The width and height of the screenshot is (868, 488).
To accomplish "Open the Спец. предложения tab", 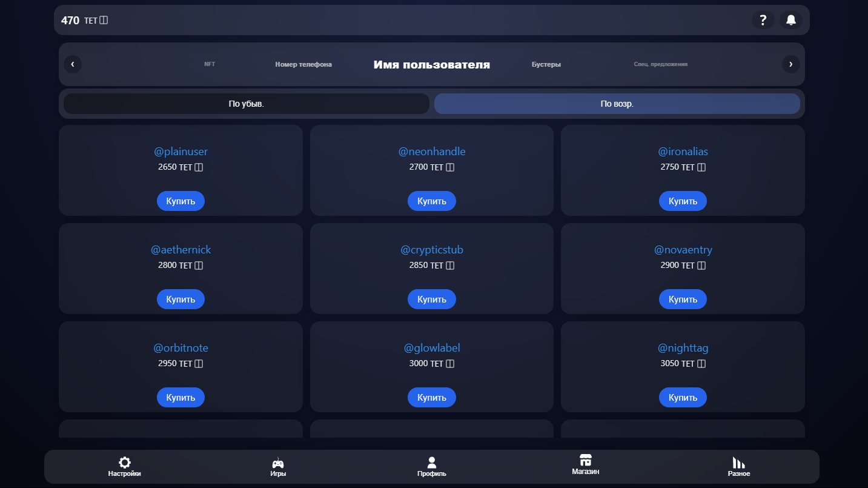I will (x=660, y=64).
